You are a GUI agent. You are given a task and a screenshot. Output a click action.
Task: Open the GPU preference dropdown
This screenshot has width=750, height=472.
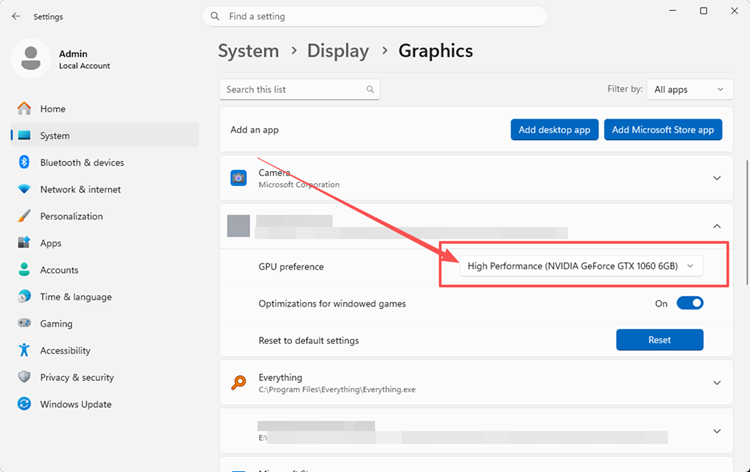(581, 266)
